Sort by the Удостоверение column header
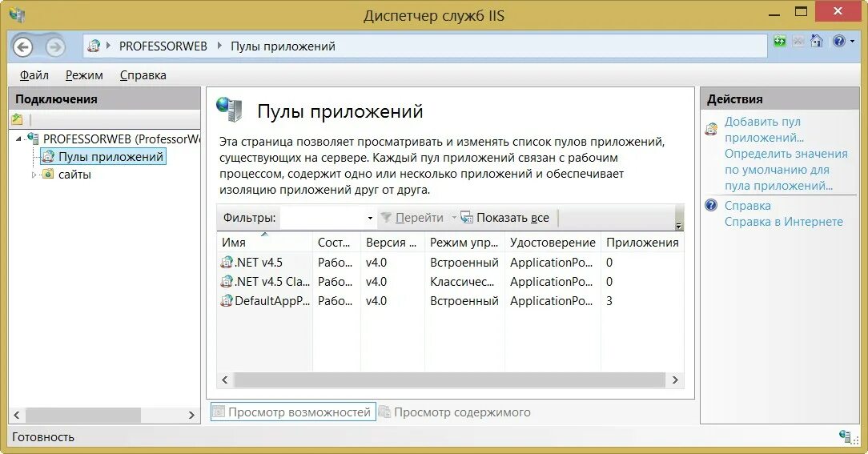Image resolution: width=868 pixels, height=454 pixels. point(553,243)
